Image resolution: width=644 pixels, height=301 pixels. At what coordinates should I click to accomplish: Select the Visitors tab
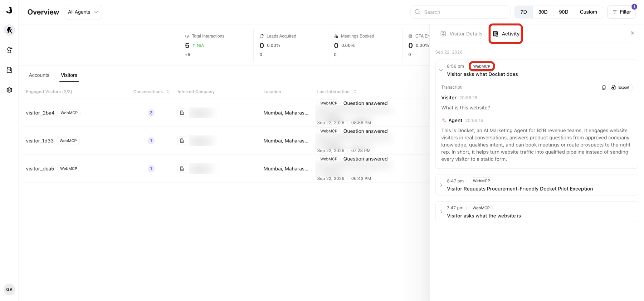click(x=69, y=75)
